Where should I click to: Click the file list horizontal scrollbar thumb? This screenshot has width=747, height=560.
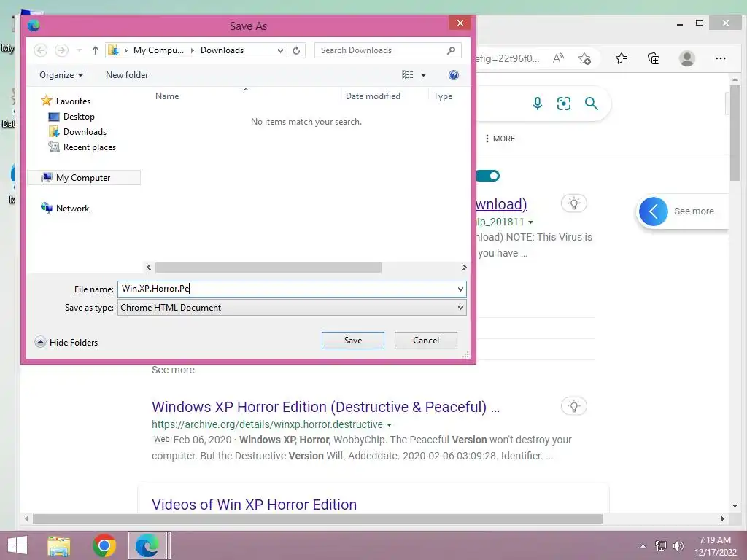point(268,267)
